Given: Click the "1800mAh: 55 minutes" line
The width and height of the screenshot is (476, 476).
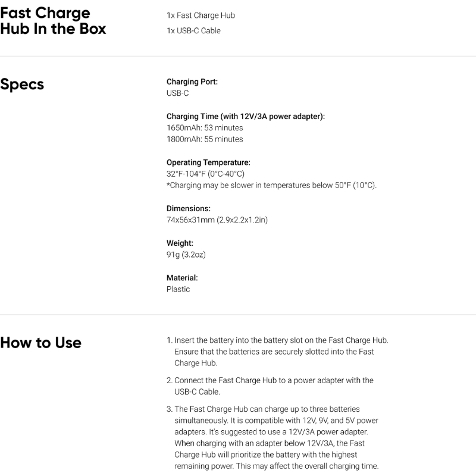Looking at the screenshot, I should click(205, 139).
